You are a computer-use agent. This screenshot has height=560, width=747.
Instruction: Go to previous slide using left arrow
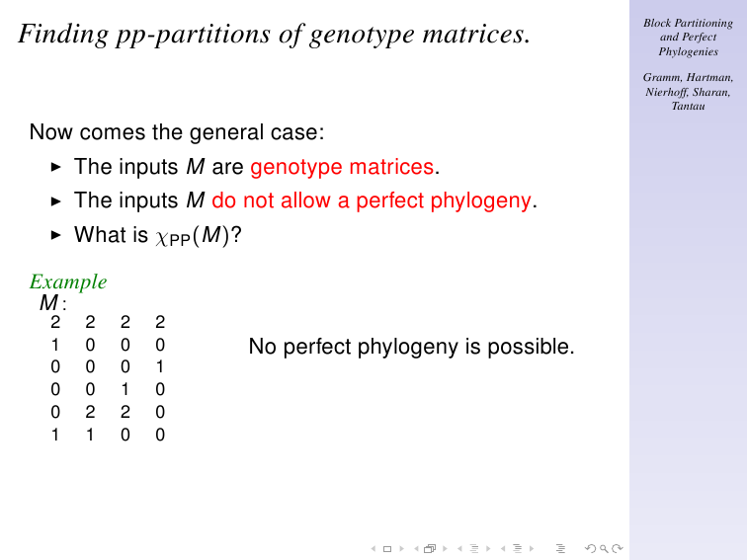point(373,548)
